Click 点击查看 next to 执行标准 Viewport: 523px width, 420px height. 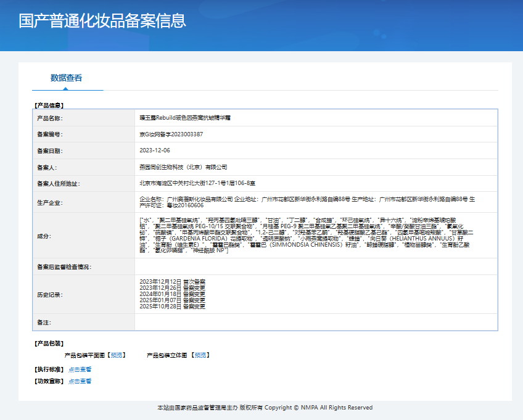click(x=80, y=369)
